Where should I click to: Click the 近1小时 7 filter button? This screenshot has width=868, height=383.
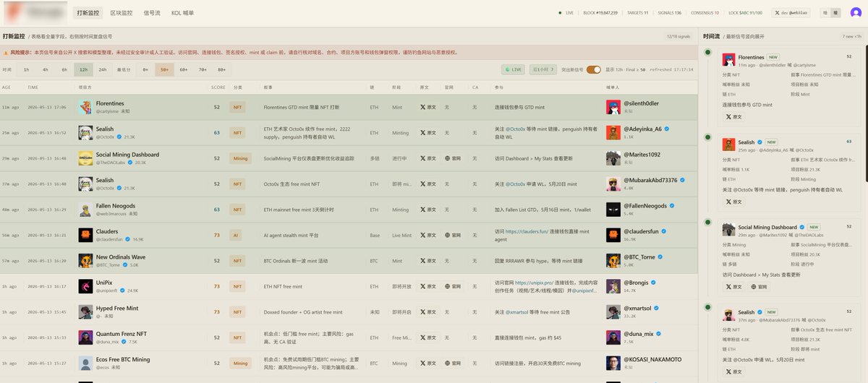(542, 69)
